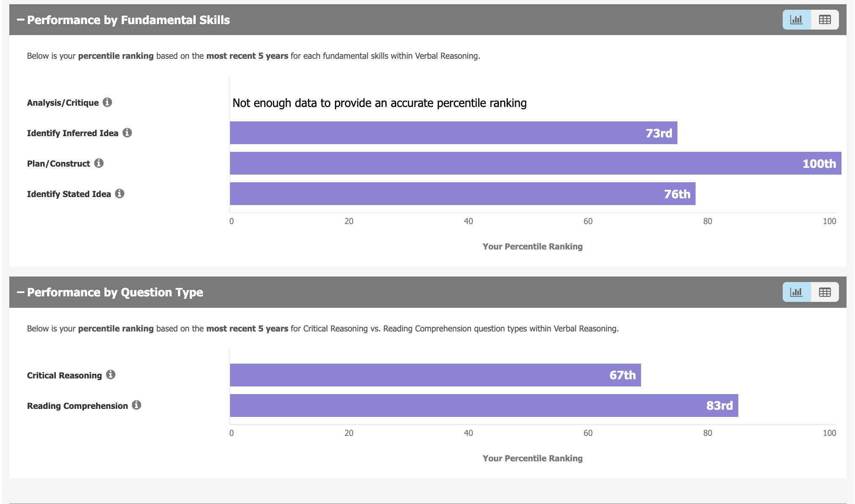This screenshot has width=855, height=504.
Task: Show info for Reading Comprehension
Action: pyautogui.click(x=137, y=405)
